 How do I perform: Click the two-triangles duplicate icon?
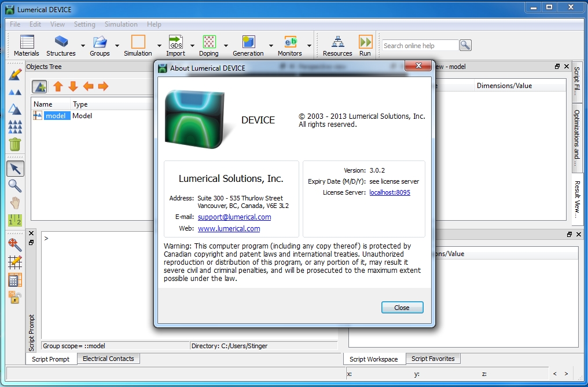(x=15, y=92)
